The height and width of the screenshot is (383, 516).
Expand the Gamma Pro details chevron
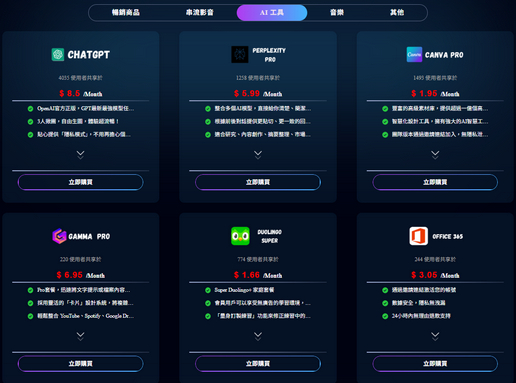pyautogui.click(x=80, y=336)
